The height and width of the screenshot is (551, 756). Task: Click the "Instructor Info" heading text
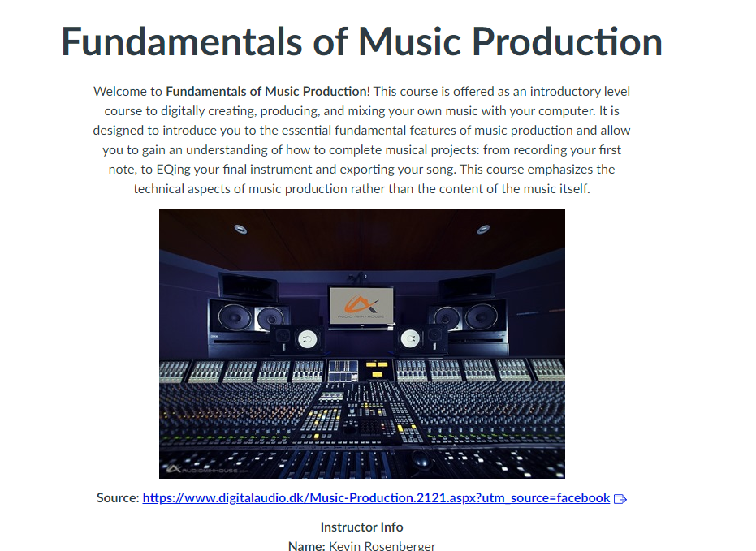click(361, 527)
